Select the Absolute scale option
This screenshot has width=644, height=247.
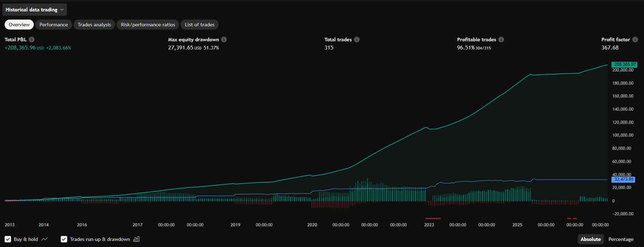[590, 239]
